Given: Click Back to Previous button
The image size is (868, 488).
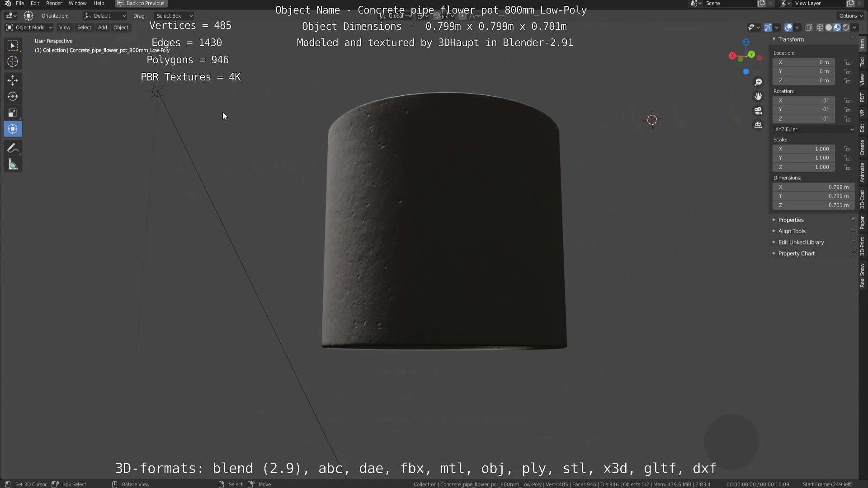Looking at the screenshot, I should (x=142, y=3).
